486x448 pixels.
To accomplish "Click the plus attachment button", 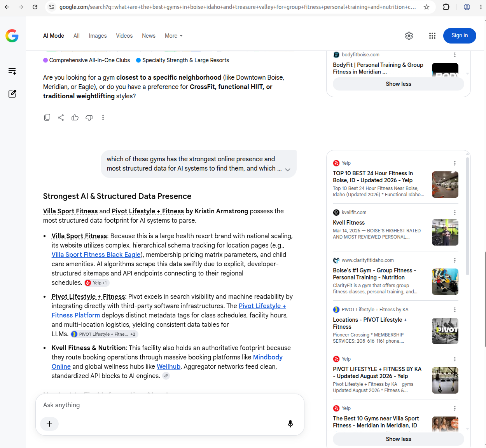I will coord(49,424).
